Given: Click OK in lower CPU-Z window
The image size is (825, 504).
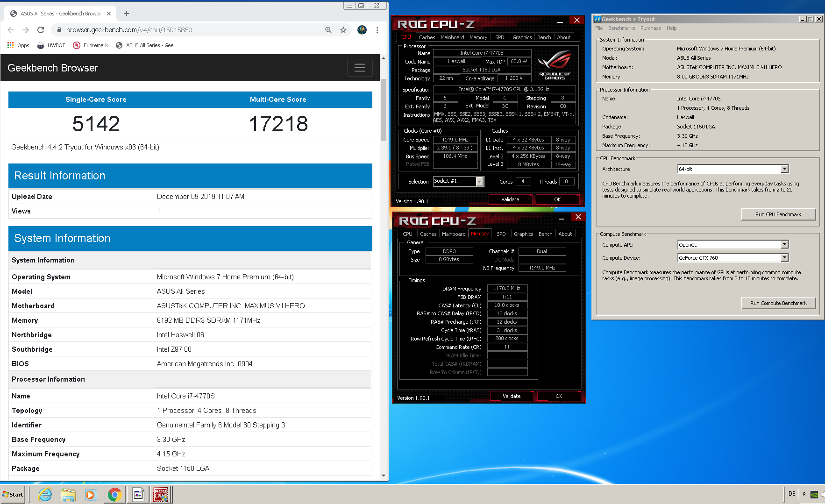Looking at the screenshot, I should 559,396.
